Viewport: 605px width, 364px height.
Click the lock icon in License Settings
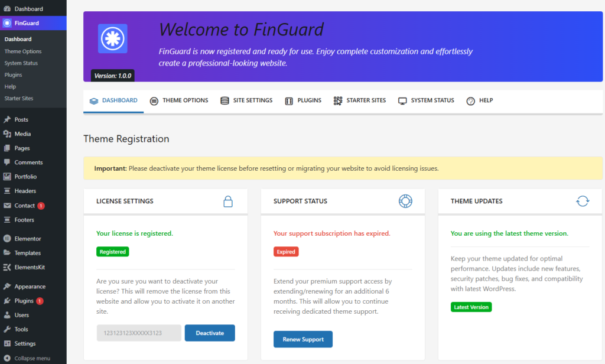click(228, 201)
